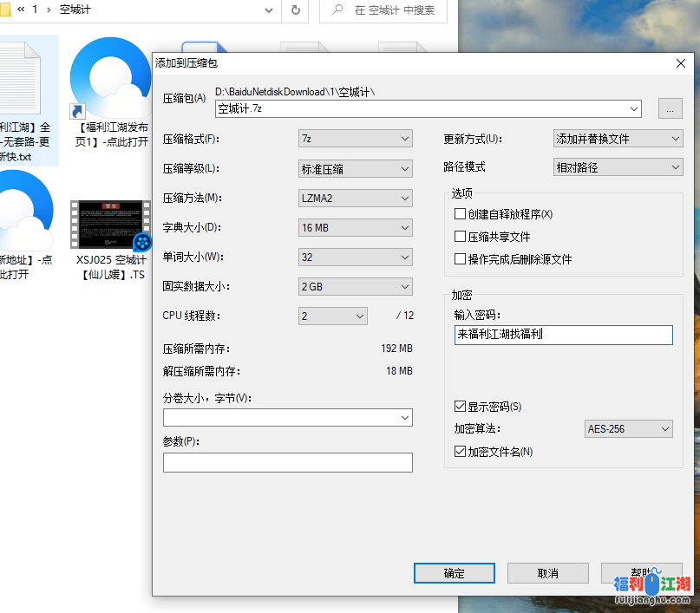700x613 pixels.
Task: Uncheck the 显示密码 checkbox
Action: 461,407
